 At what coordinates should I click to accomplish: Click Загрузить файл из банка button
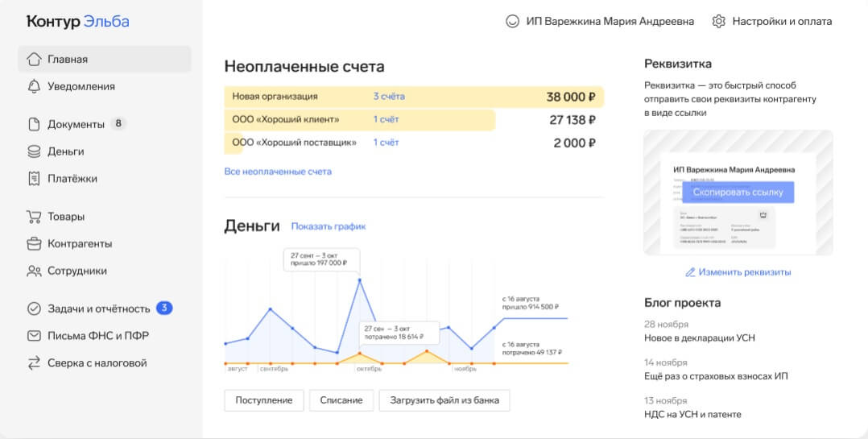point(444,400)
